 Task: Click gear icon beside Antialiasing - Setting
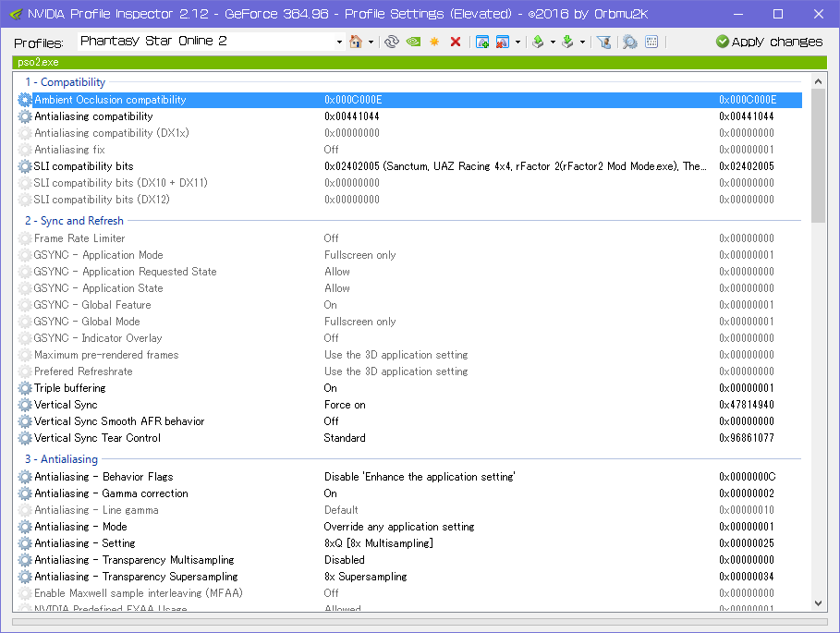tap(25, 543)
